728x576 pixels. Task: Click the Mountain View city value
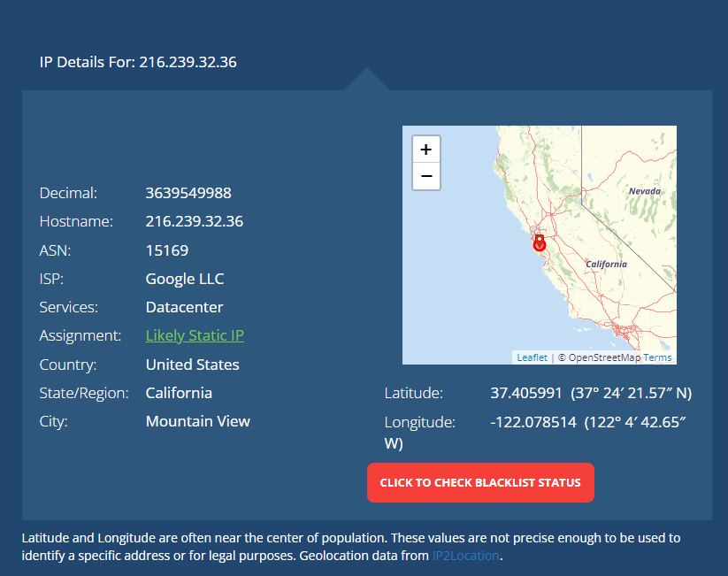(198, 421)
